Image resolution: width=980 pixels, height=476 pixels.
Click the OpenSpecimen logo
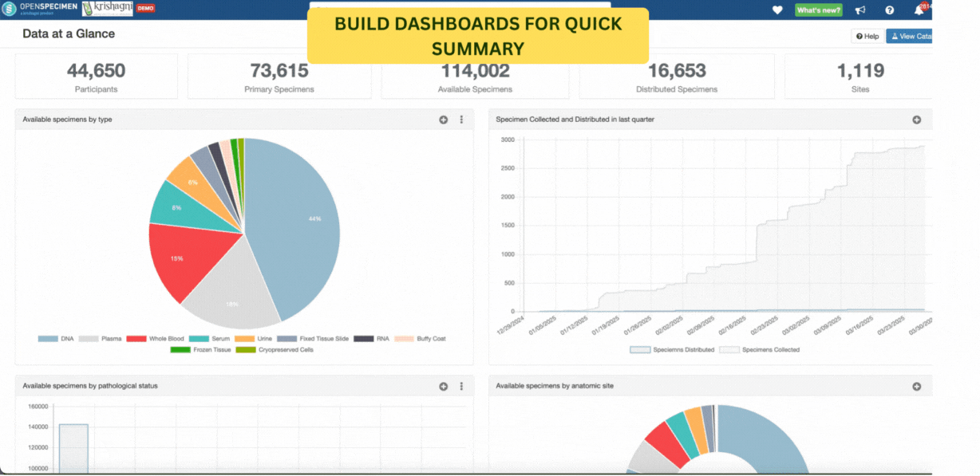(39, 10)
